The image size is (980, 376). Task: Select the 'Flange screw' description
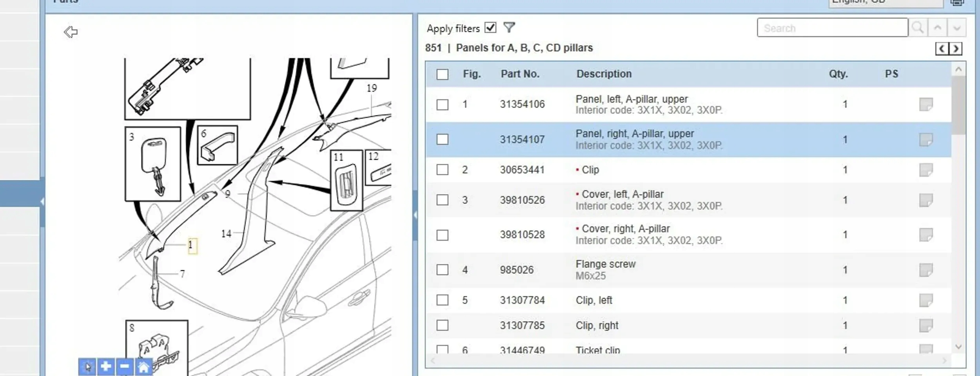point(606,264)
